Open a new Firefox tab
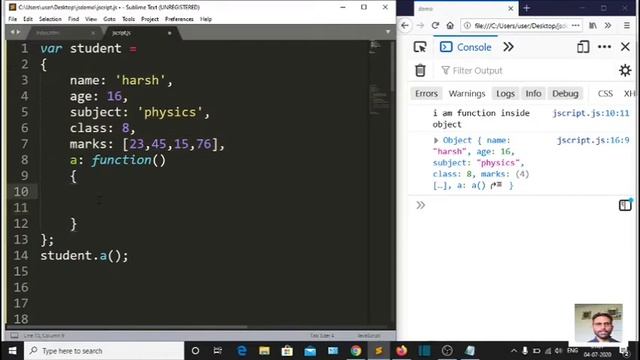The width and height of the screenshot is (640, 360). pyautogui.click(x=527, y=8)
